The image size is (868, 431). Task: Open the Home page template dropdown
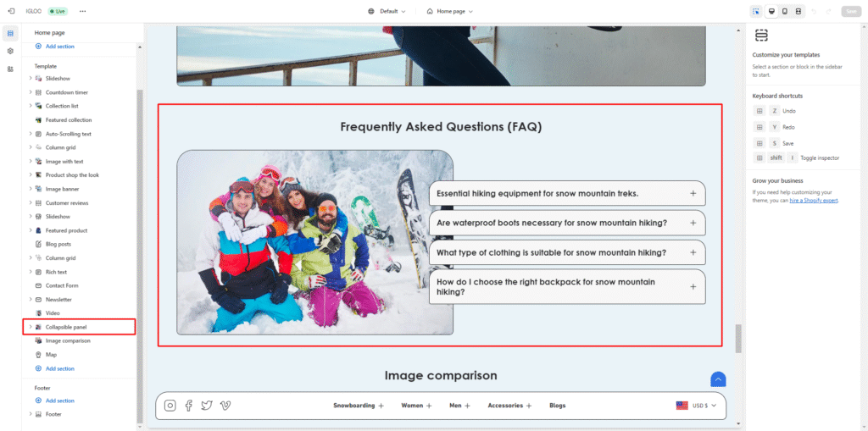pyautogui.click(x=450, y=11)
